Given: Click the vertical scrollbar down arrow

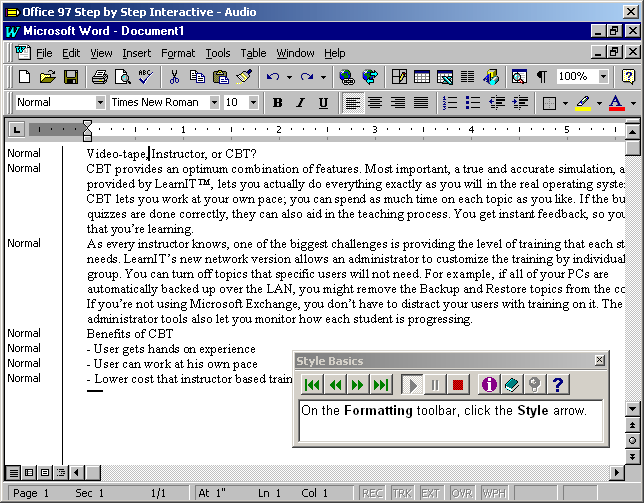Looking at the screenshot, I should (632, 409).
